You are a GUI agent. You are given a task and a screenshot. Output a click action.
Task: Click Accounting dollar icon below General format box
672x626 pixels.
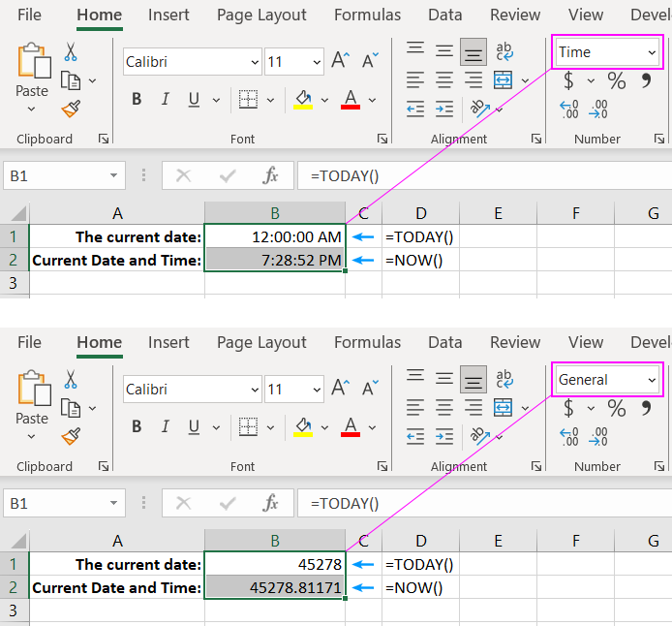tap(568, 409)
